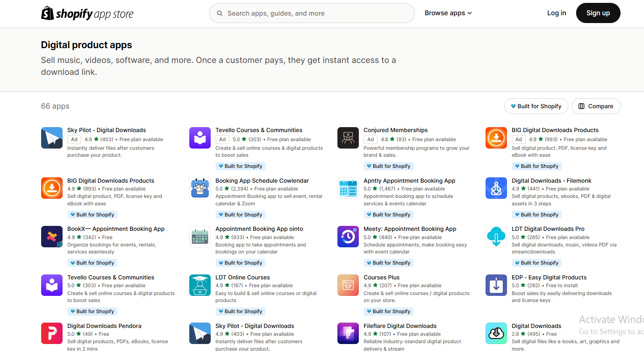Open the non-ad Tevello Courses app icon
Image resolution: width=644 pixels, height=351 pixels.
coord(52,285)
